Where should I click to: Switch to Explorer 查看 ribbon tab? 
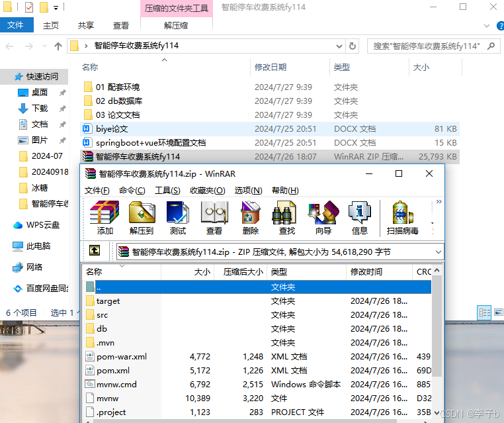[x=121, y=25]
